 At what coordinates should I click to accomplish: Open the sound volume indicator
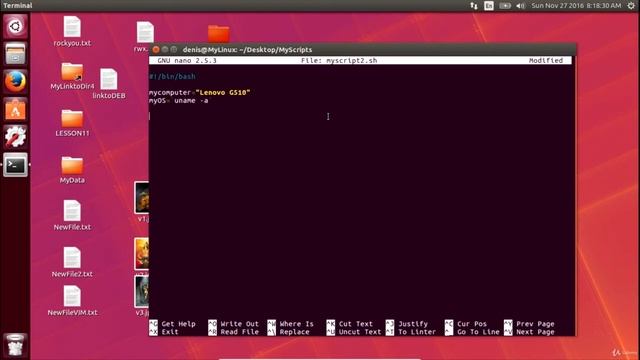[520, 6]
